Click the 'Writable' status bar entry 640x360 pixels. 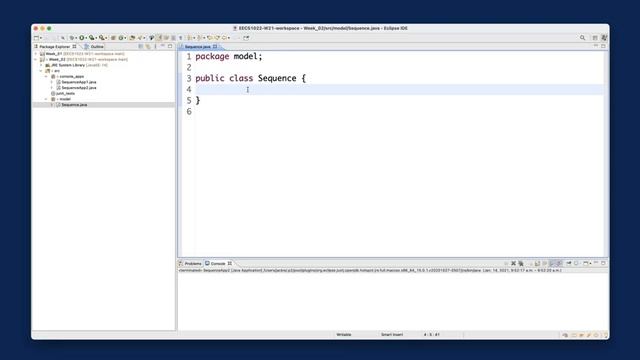[x=344, y=335]
